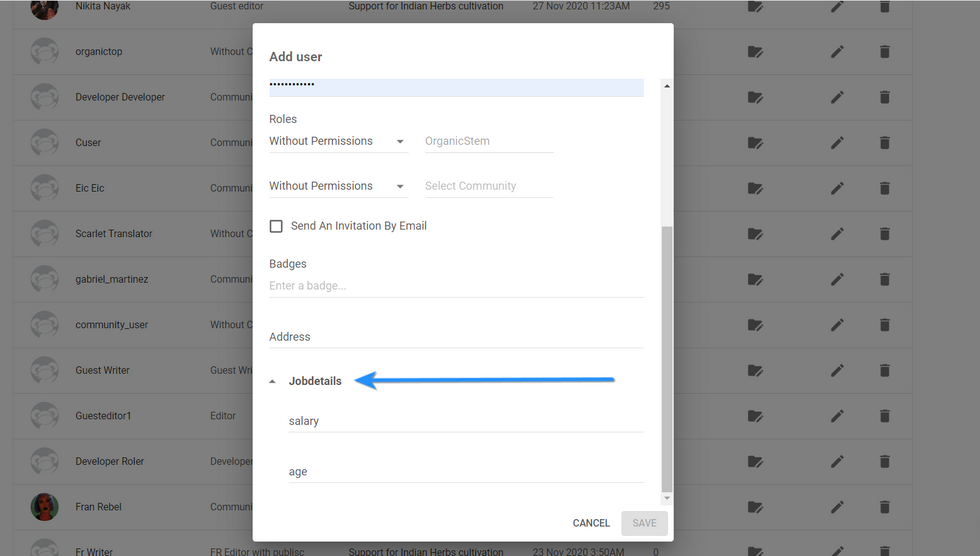Click the pencil edit icon for organictop

pyautogui.click(x=837, y=52)
